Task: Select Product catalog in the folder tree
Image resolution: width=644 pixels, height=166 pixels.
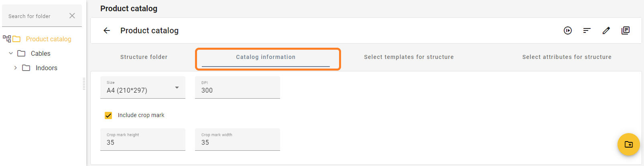Action: click(x=49, y=39)
